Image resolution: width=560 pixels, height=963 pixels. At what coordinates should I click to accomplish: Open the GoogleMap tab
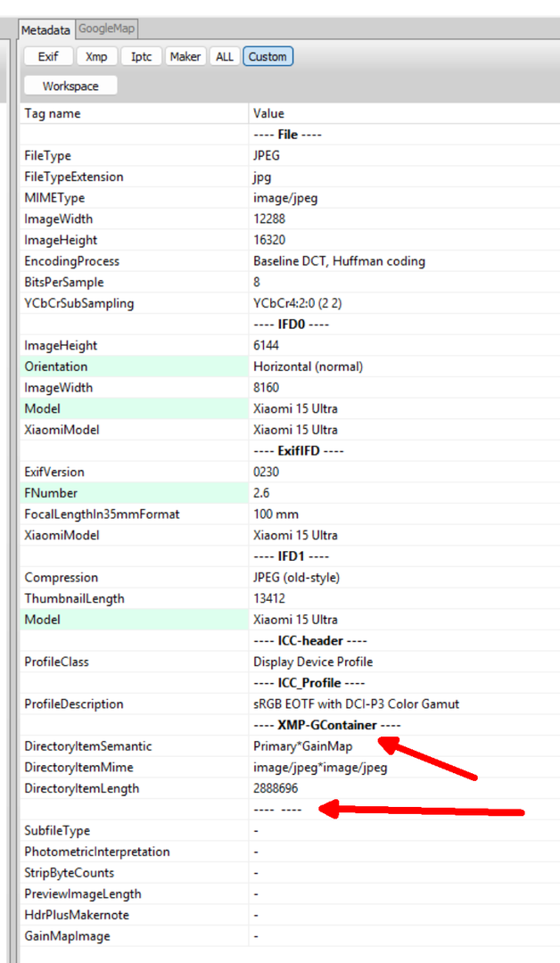tap(107, 29)
